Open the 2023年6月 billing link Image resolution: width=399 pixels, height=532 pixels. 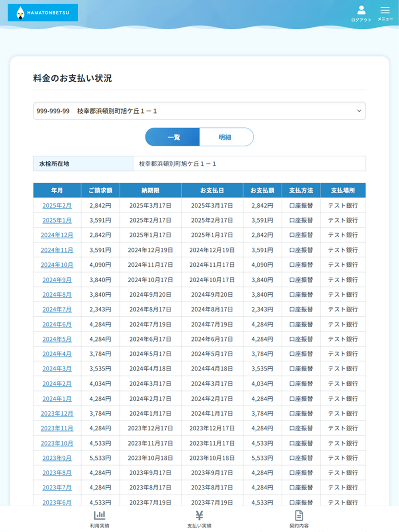[x=57, y=502]
